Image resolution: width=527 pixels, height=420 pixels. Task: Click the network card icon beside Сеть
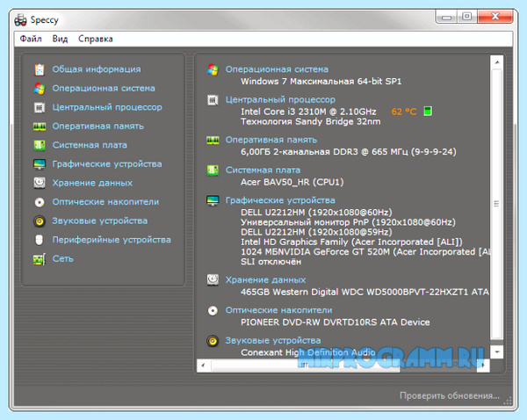(40, 259)
